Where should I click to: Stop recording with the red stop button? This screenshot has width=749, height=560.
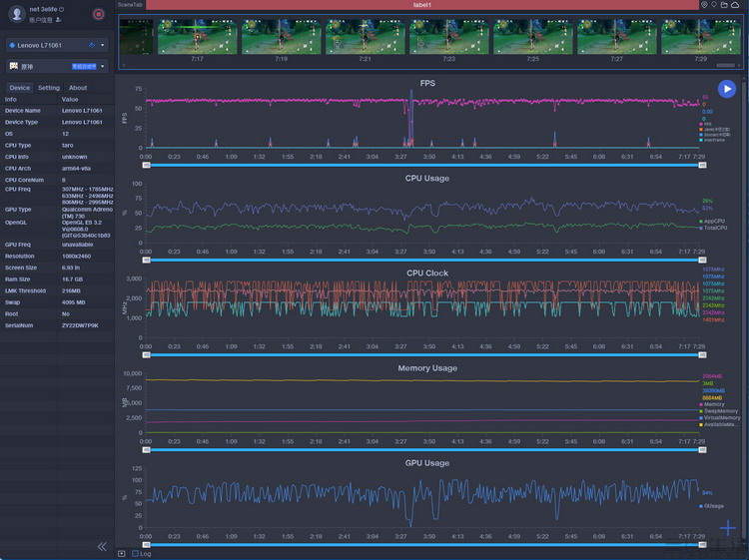click(99, 14)
